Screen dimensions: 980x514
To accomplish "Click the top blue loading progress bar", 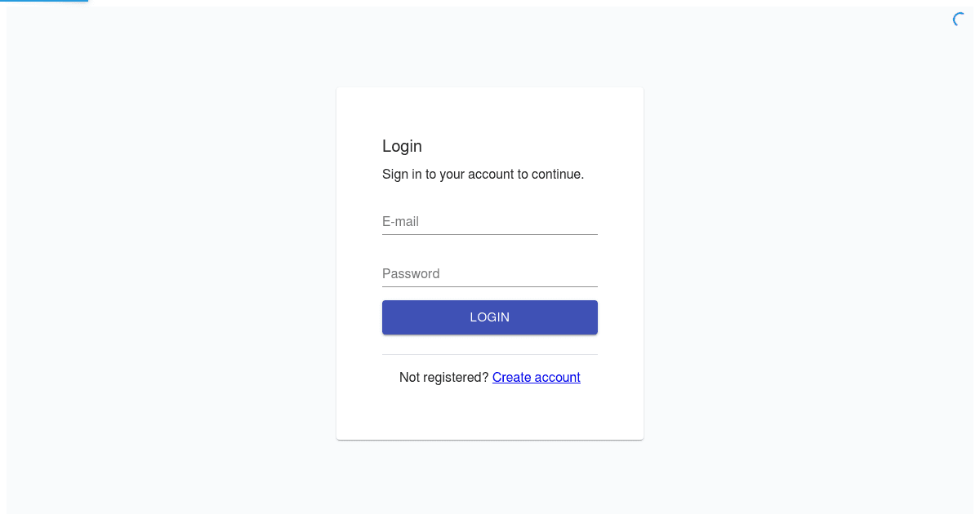I will click(44, 2).
